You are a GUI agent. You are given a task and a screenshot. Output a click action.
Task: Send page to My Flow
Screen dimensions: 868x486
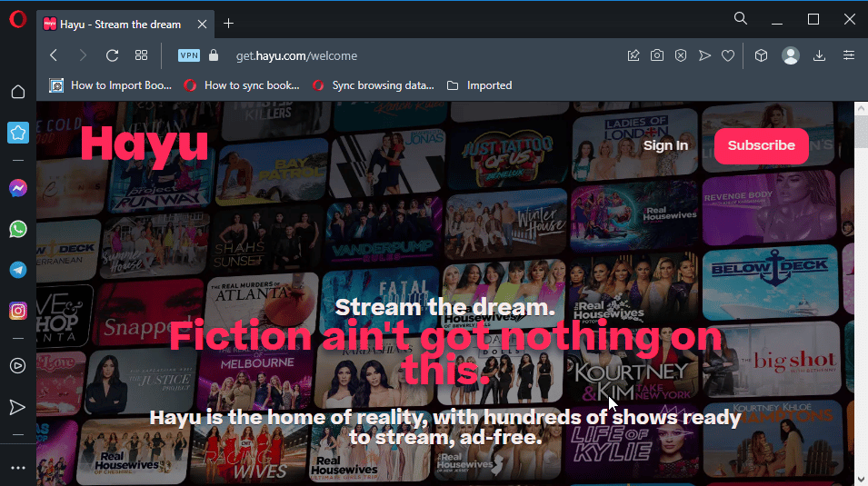point(704,55)
